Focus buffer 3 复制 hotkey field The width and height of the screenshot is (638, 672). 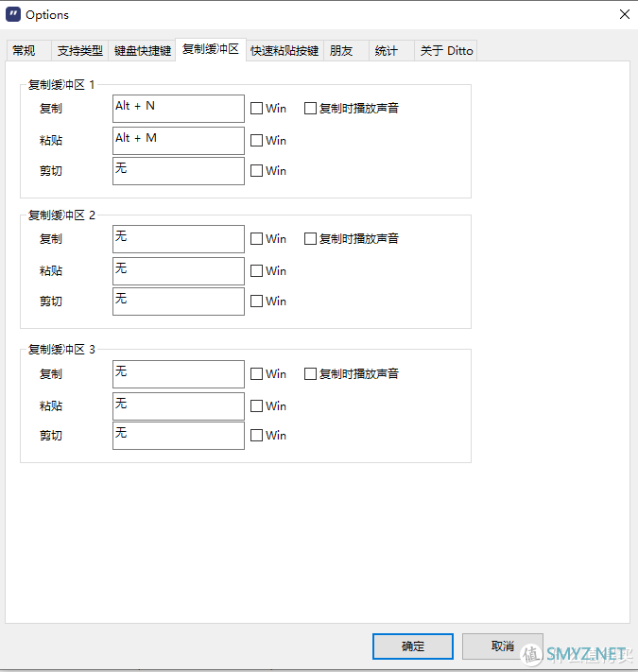(x=179, y=374)
